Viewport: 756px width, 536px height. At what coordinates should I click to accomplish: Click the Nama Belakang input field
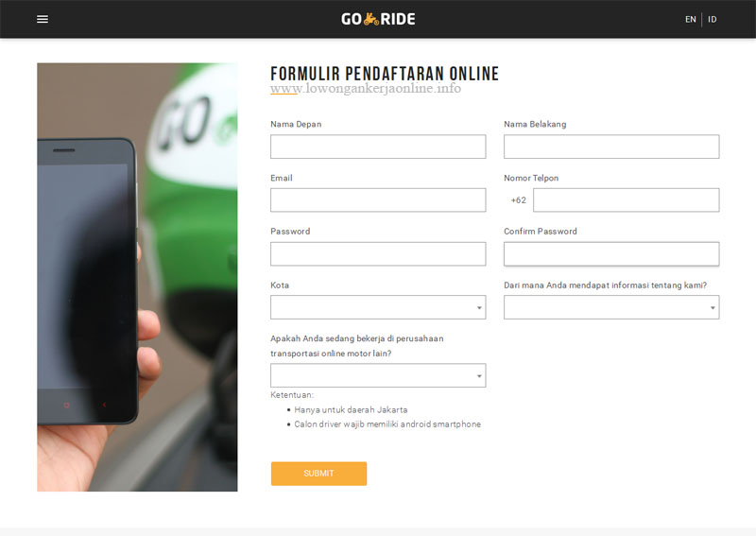611,147
